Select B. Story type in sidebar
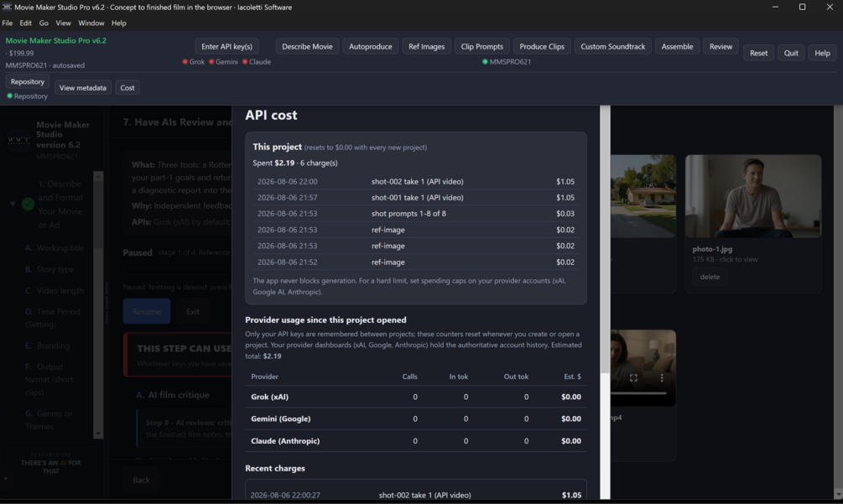 tap(49, 269)
